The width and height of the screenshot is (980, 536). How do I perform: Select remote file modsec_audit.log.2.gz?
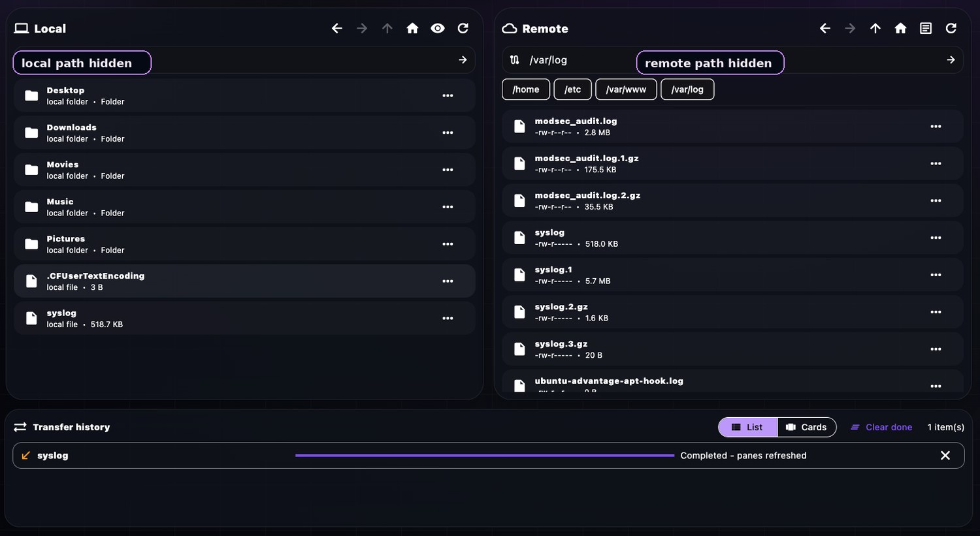tap(732, 201)
